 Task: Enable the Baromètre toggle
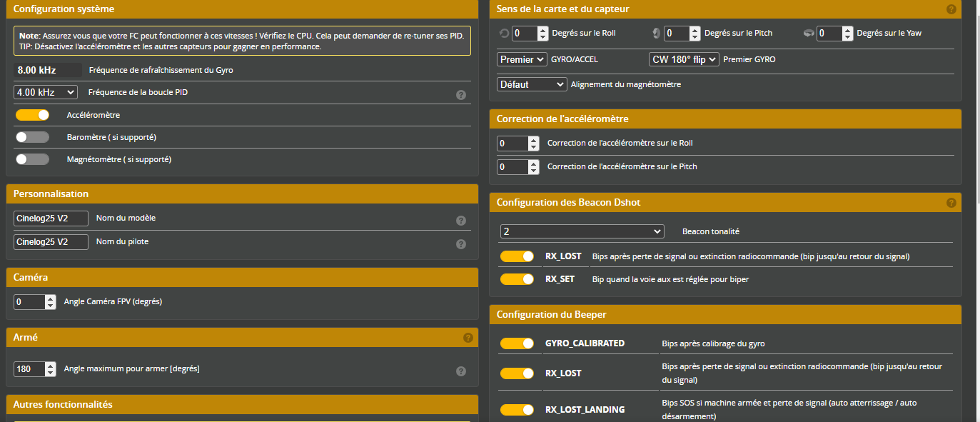tap(32, 137)
